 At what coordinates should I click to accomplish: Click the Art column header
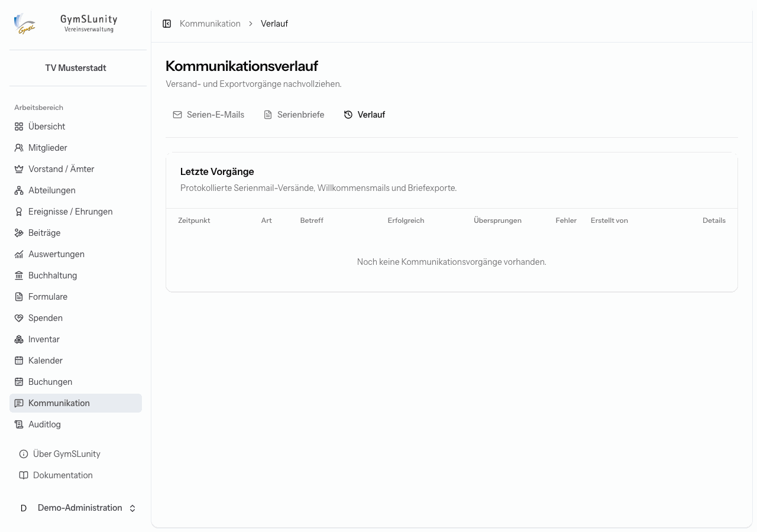coord(267,220)
